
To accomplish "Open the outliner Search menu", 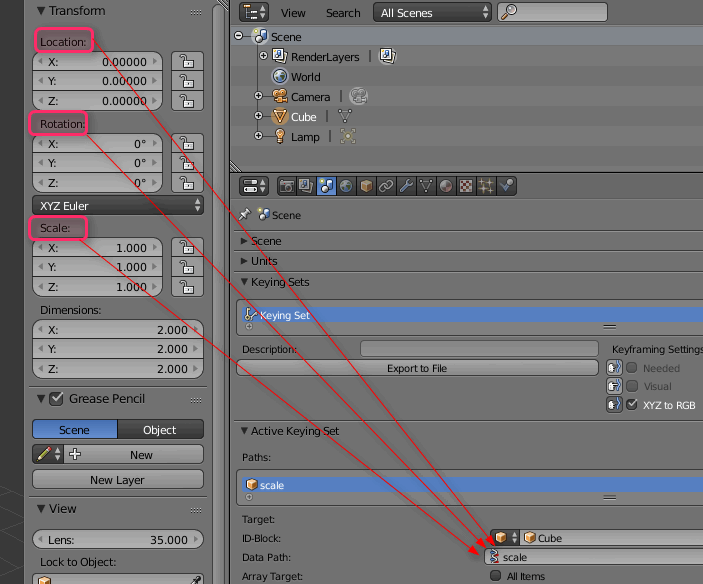I will 343,13.
